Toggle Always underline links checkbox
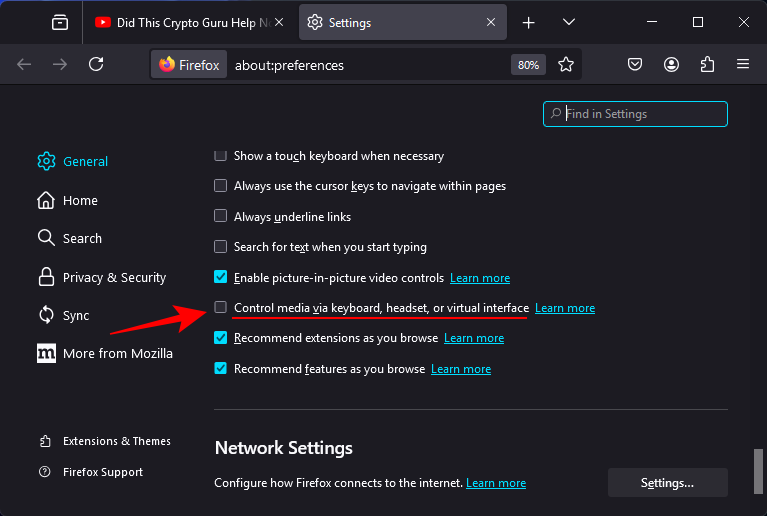 pyautogui.click(x=221, y=216)
